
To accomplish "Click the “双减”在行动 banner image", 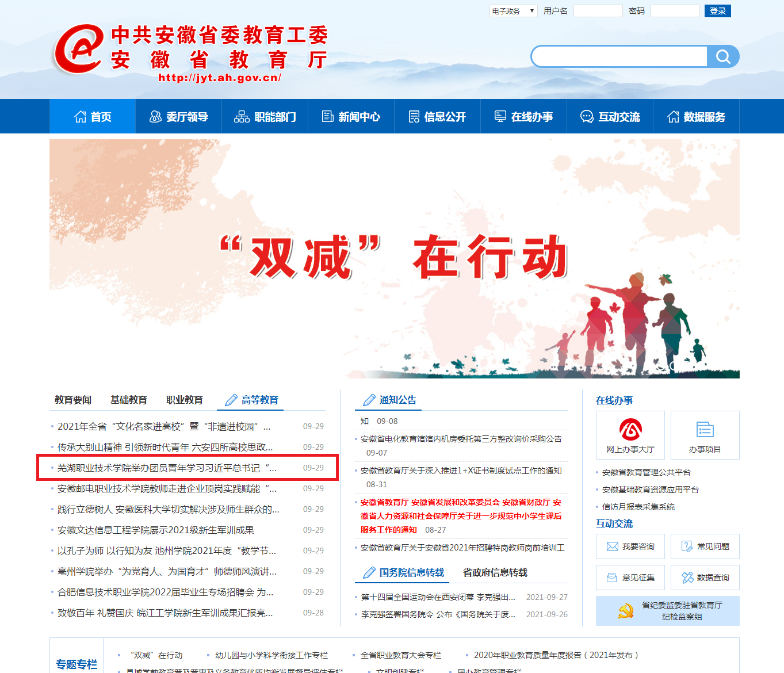I will click(x=394, y=259).
